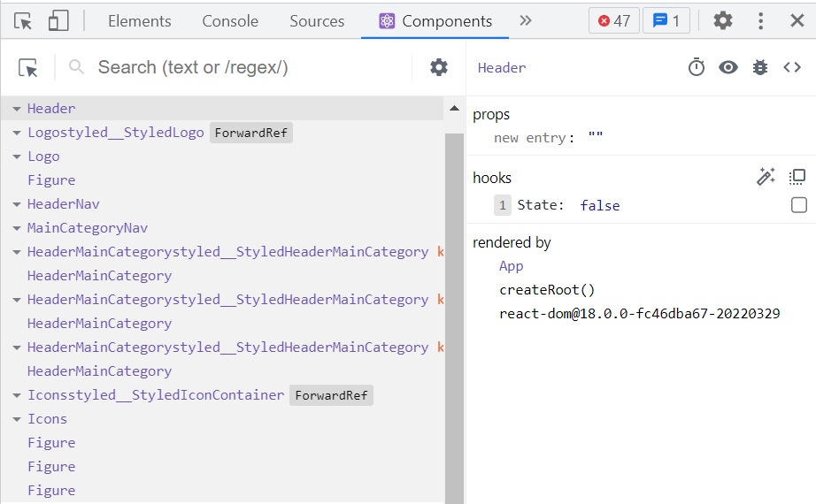The image size is (816, 504).
Task: Select a React component with the picker icon
Action: point(28,67)
